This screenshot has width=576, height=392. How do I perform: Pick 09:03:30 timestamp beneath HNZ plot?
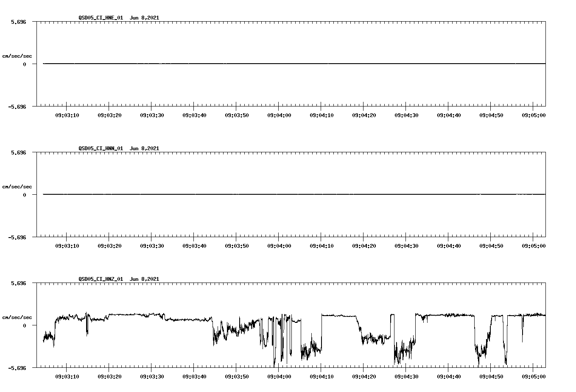(x=152, y=377)
